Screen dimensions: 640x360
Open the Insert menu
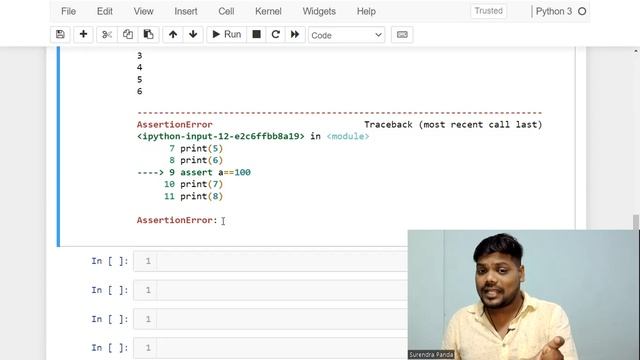point(186,11)
